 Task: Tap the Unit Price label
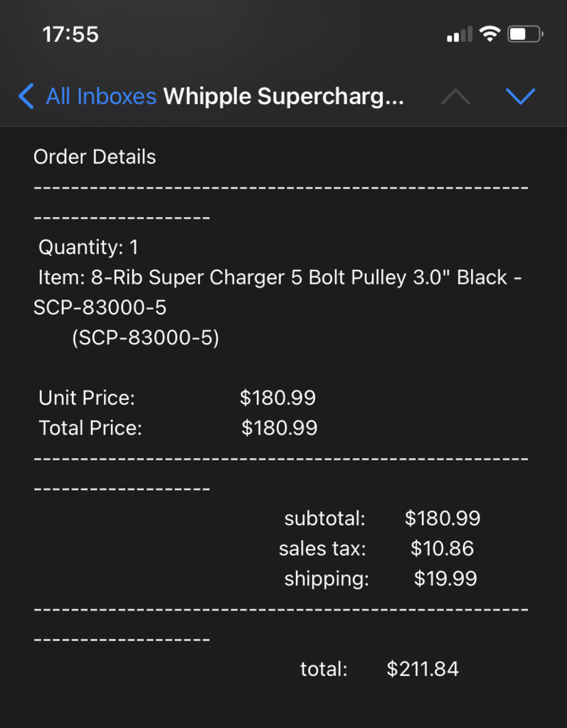87,398
